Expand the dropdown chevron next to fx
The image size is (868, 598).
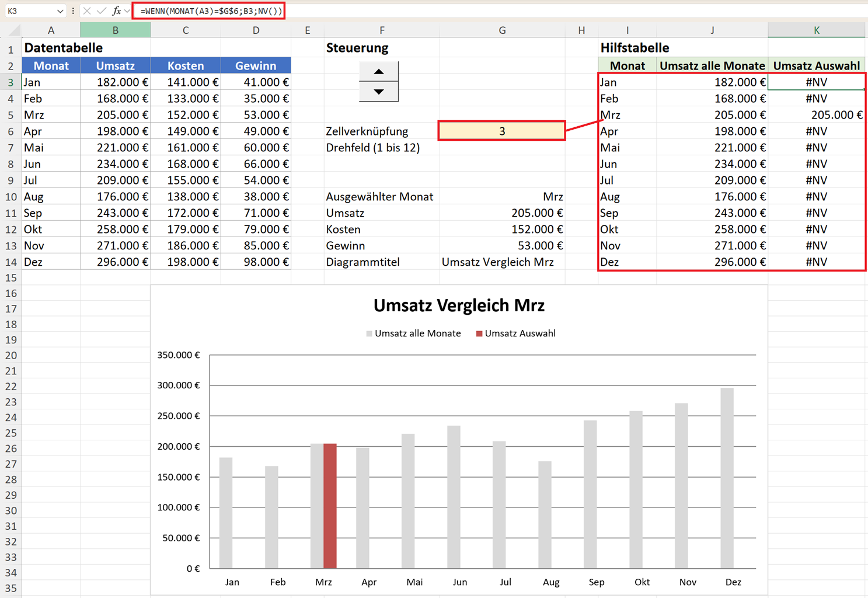tap(127, 11)
